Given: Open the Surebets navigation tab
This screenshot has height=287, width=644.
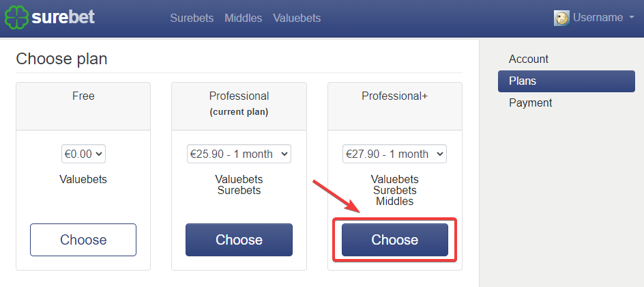Looking at the screenshot, I should 192,18.
